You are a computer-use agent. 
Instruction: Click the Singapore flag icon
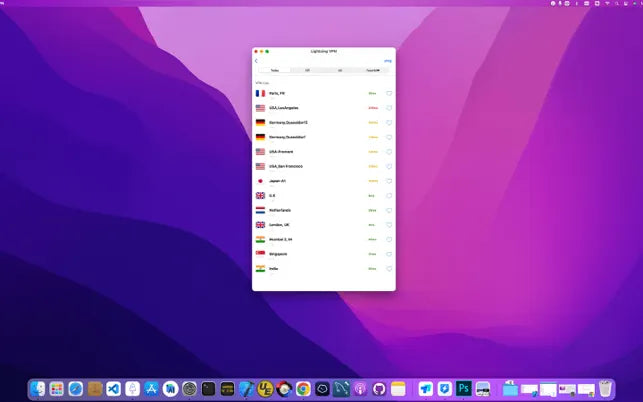point(260,254)
